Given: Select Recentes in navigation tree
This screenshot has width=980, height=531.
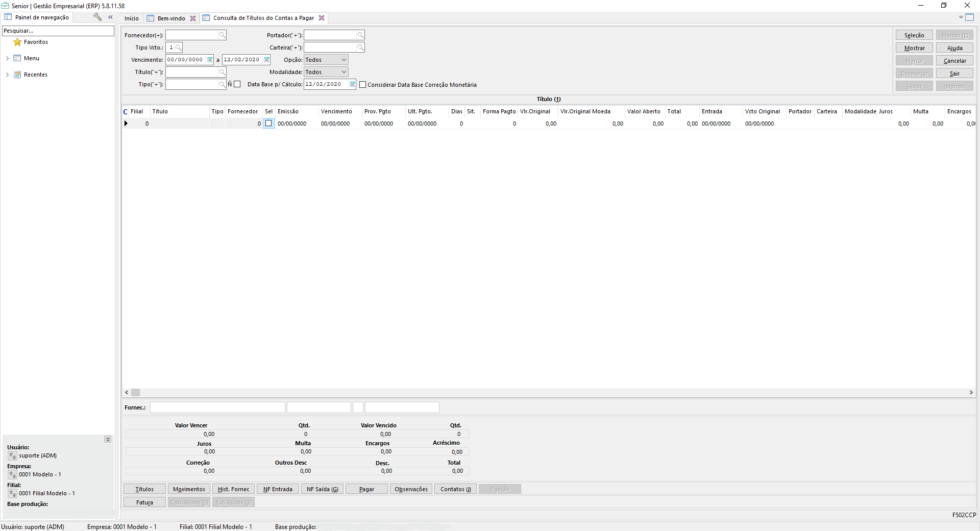Looking at the screenshot, I should tap(36, 75).
